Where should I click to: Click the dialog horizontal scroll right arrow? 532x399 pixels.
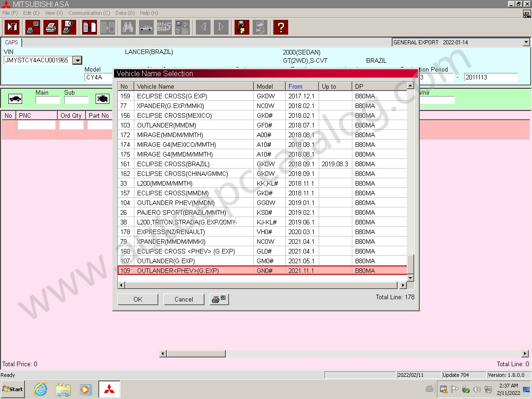403,285
